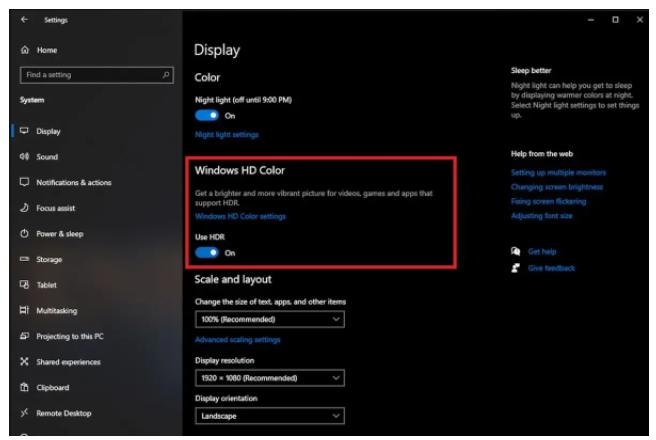Open Night light settings link

(x=226, y=134)
